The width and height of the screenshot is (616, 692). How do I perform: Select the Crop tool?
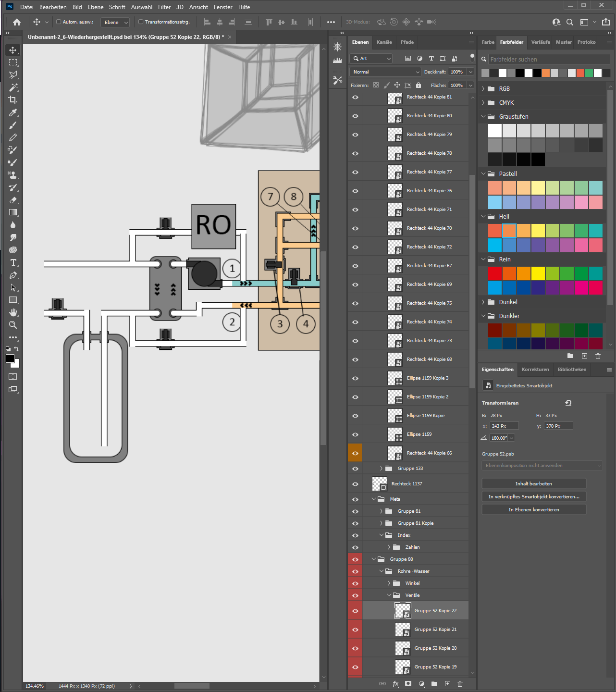pyautogui.click(x=13, y=100)
